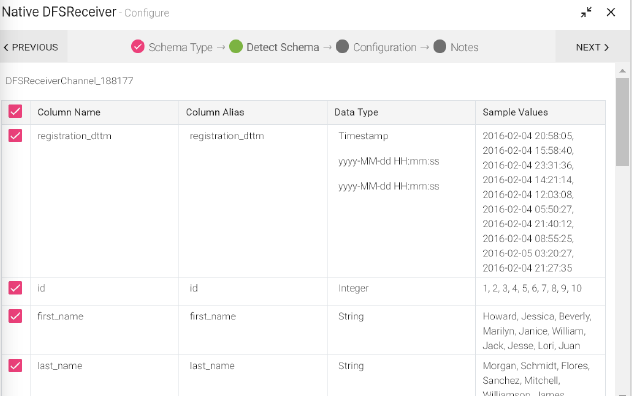This screenshot has height=396, width=632.
Task: Click the Column Name header
Action: pos(69,112)
